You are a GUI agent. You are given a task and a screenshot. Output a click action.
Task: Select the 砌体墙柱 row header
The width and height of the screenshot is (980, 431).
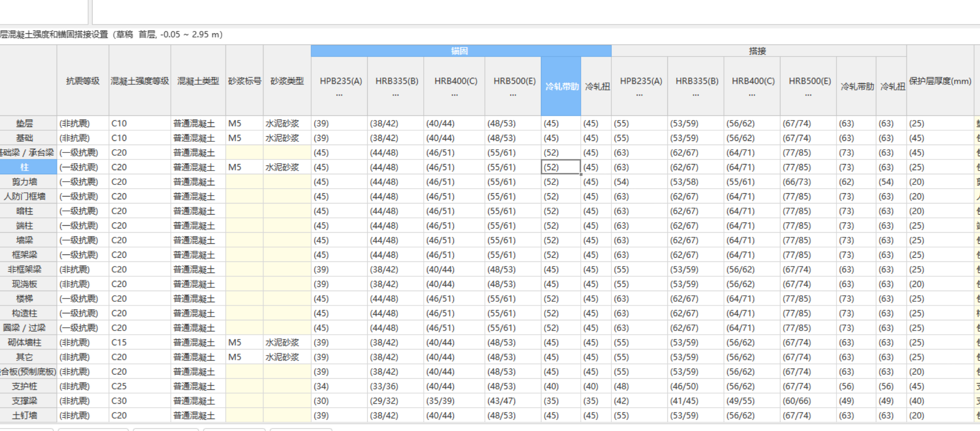point(28,342)
